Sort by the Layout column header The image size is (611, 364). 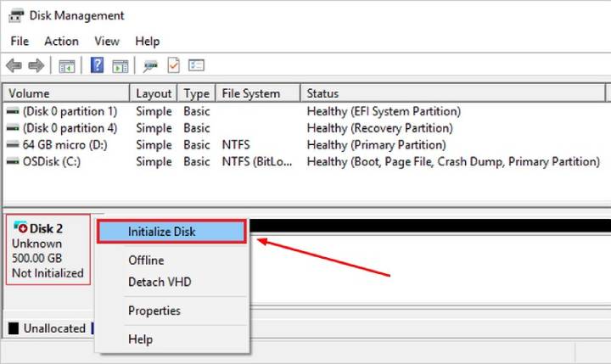(154, 93)
